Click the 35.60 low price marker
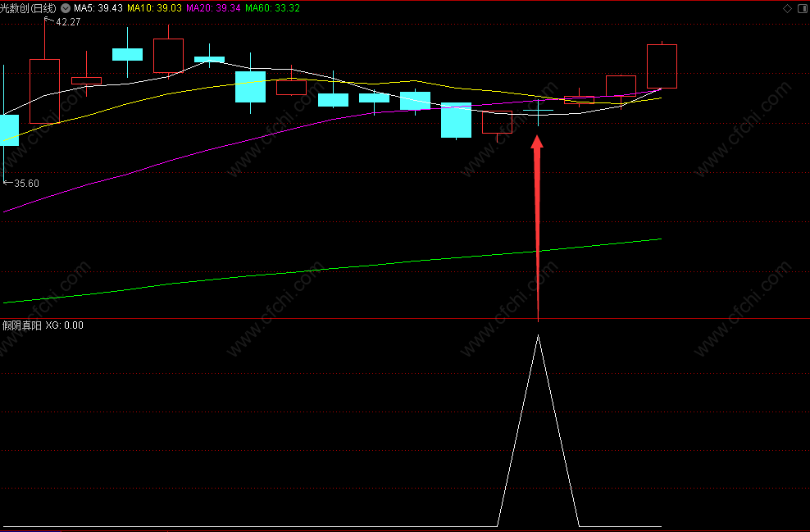The width and height of the screenshot is (810, 532). click(x=26, y=184)
